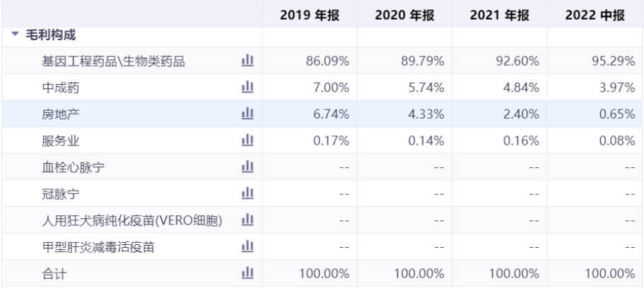
Task: Click the 中成药 row label
Action: tap(58, 87)
